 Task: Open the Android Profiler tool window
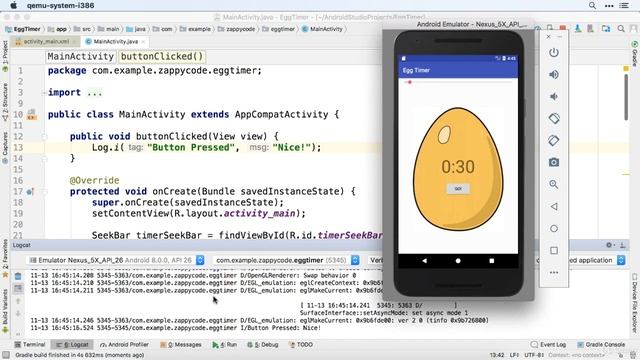[124, 344]
